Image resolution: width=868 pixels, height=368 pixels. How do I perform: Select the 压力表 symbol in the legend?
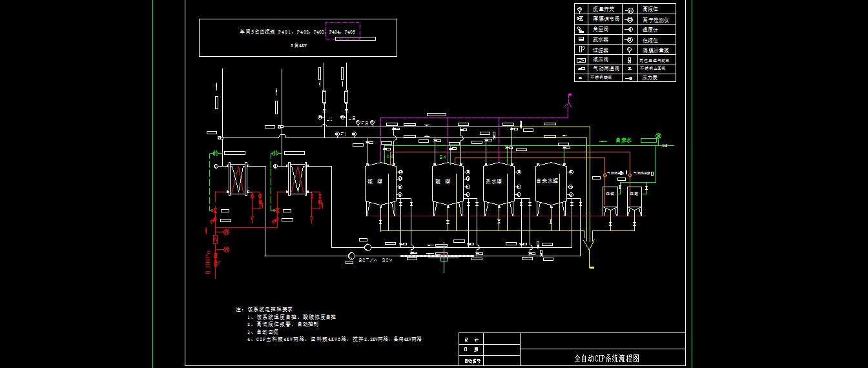tap(629, 78)
